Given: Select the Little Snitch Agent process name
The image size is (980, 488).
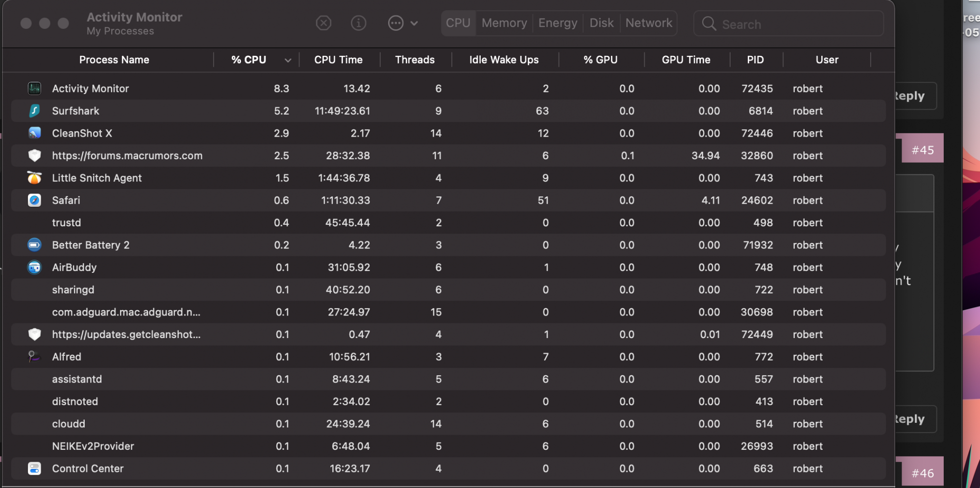Looking at the screenshot, I should tap(97, 178).
